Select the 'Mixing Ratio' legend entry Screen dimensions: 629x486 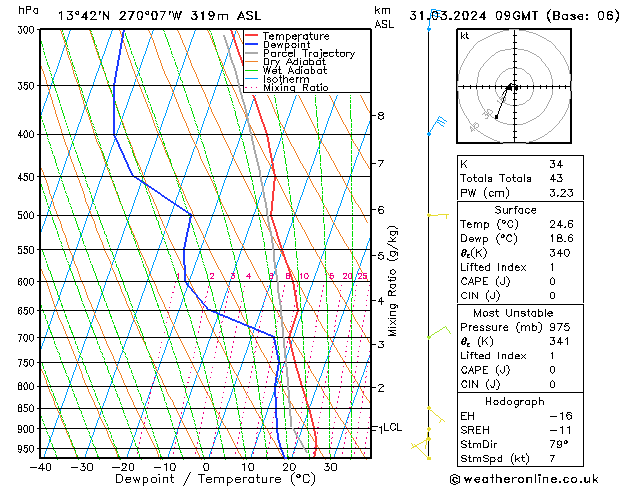click(x=296, y=87)
